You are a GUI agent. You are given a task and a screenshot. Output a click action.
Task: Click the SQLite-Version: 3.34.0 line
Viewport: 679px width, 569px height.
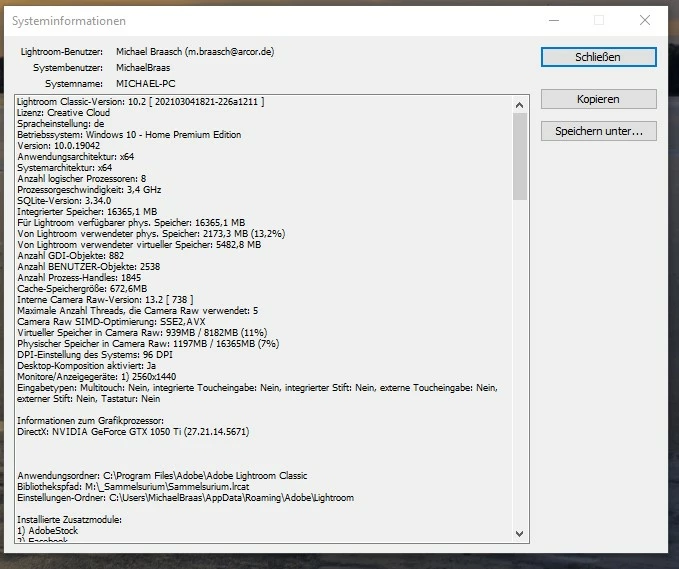tap(64, 201)
